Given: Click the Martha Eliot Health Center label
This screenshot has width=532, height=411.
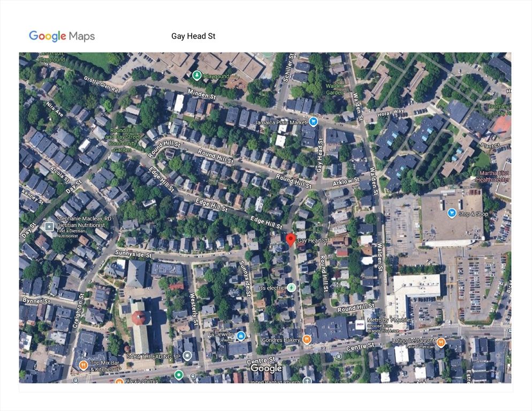Looking at the screenshot, I should point(493,176).
